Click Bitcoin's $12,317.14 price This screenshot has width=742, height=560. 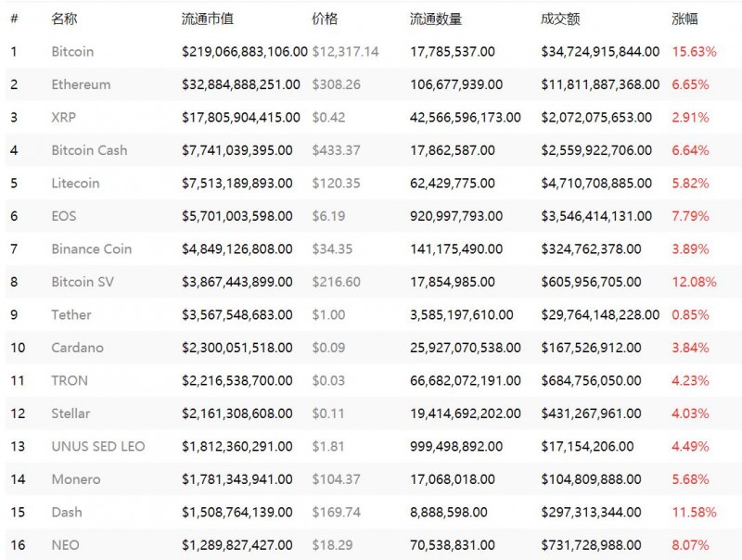coord(345,52)
